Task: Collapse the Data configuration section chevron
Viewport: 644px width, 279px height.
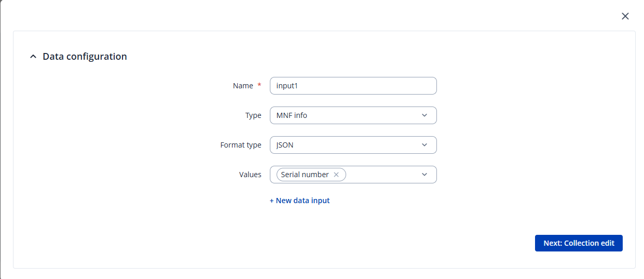Action: (x=33, y=57)
